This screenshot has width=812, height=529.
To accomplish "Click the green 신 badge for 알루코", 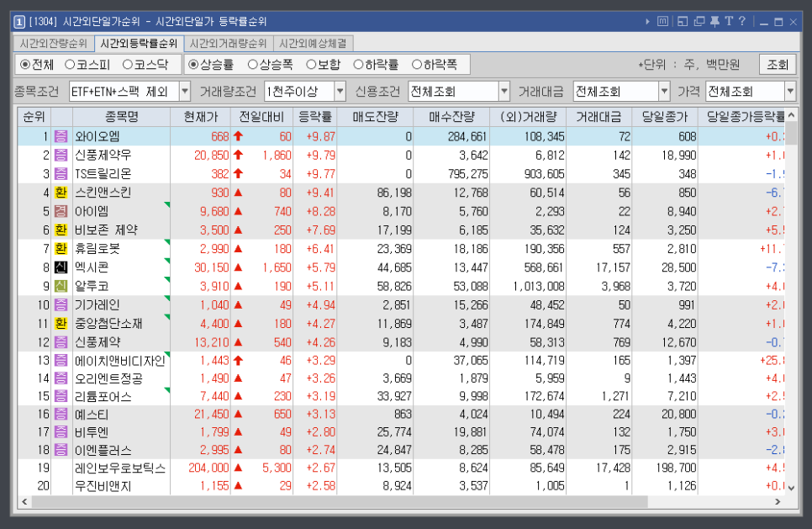I will (x=61, y=286).
